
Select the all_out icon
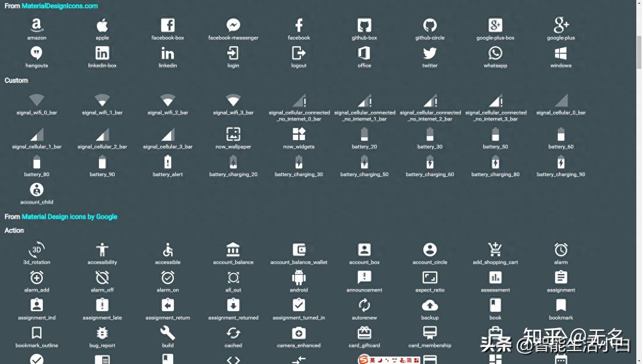pyautogui.click(x=233, y=277)
